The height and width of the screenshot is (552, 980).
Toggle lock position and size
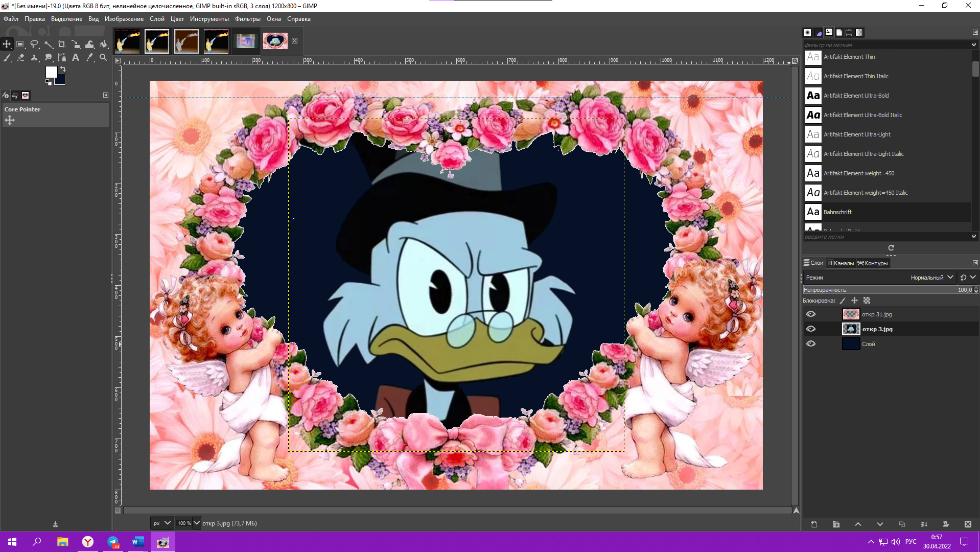(x=855, y=301)
